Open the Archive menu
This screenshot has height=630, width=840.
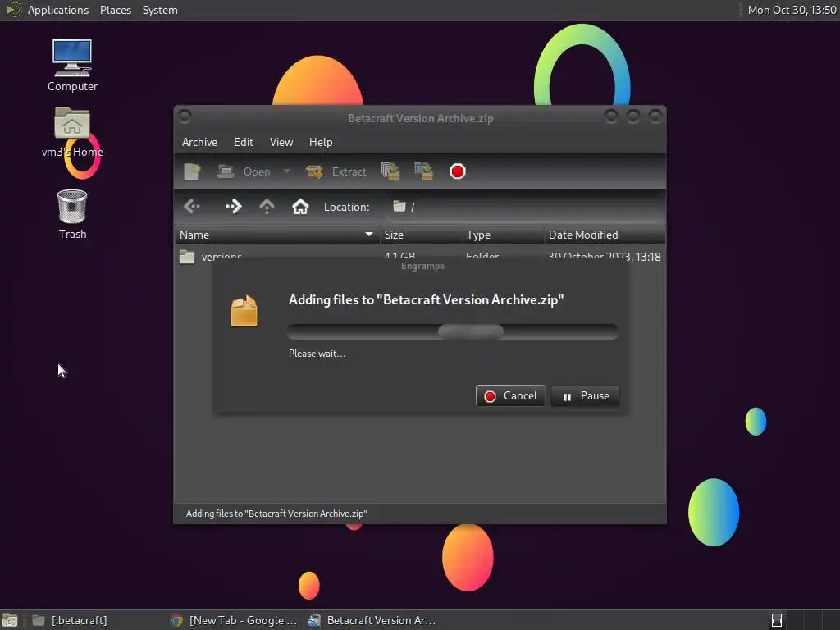click(199, 142)
